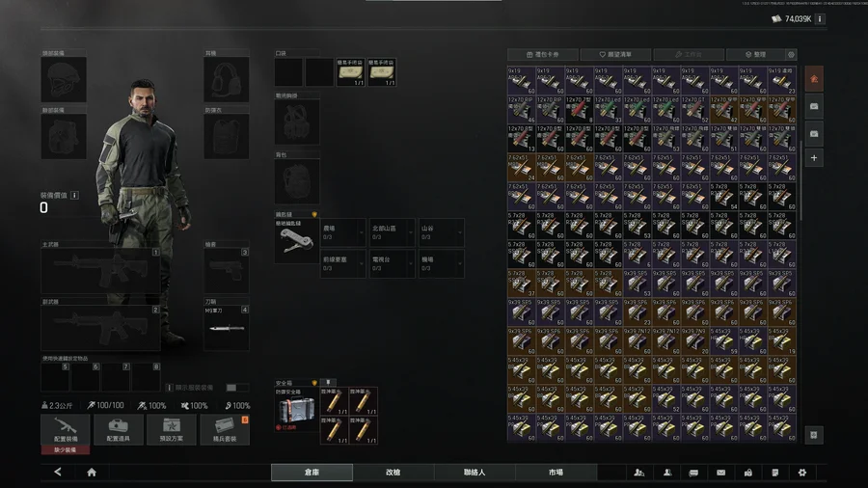Click the info icon next to 裝備價值

(75, 195)
